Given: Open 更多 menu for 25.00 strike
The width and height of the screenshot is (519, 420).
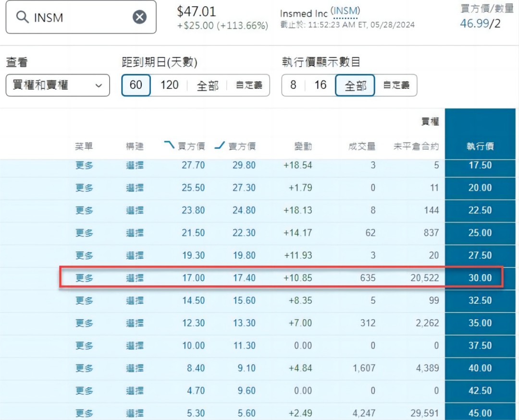Looking at the screenshot, I should tap(84, 233).
